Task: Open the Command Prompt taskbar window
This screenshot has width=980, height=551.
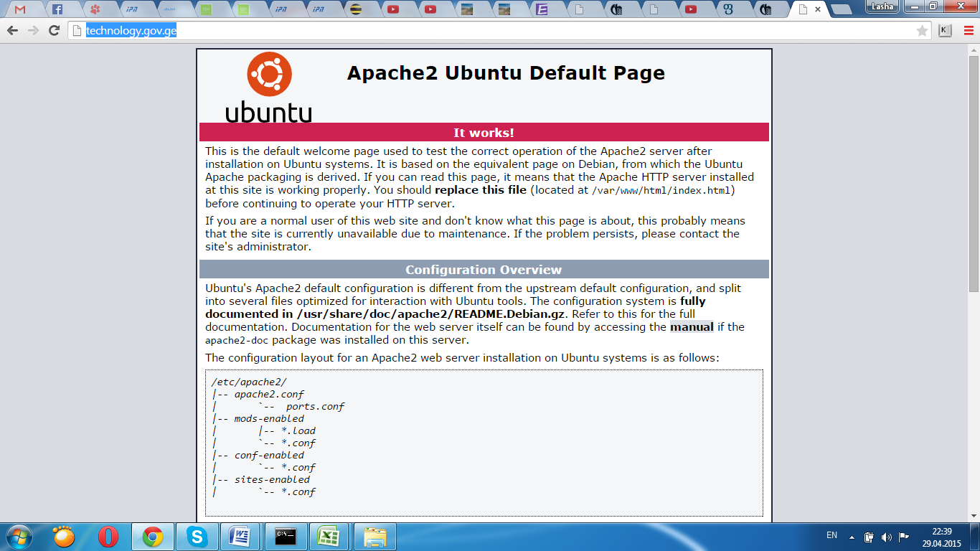Action: tap(286, 537)
